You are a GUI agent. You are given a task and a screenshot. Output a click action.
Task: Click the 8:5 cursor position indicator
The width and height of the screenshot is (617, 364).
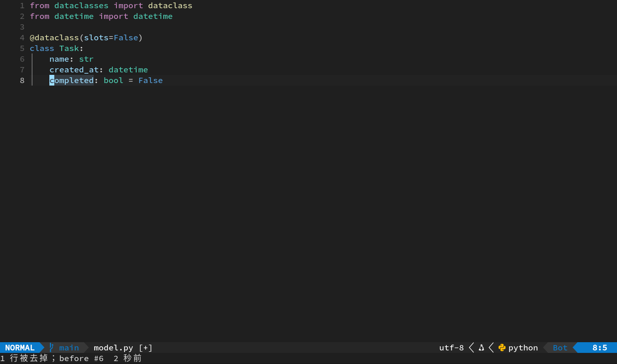600,348
